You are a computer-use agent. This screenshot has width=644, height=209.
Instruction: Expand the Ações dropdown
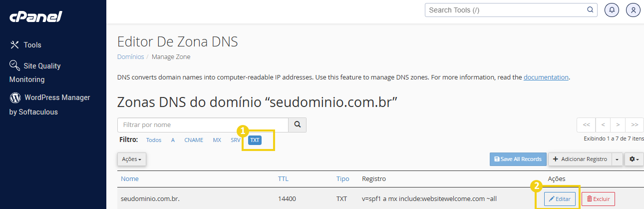[x=132, y=159]
